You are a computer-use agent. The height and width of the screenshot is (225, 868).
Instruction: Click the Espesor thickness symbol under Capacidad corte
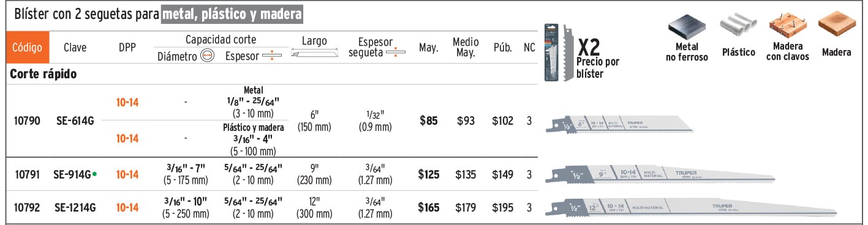click(271, 56)
